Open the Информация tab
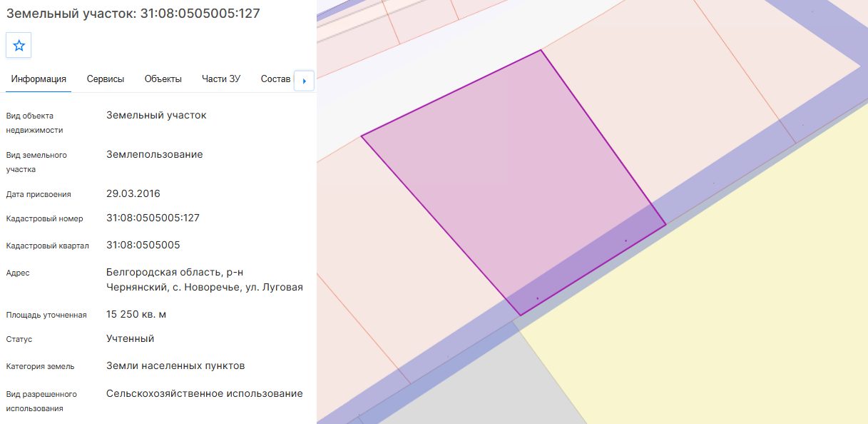The width and height of the screenshot is (868, 424). coord(39,79)
